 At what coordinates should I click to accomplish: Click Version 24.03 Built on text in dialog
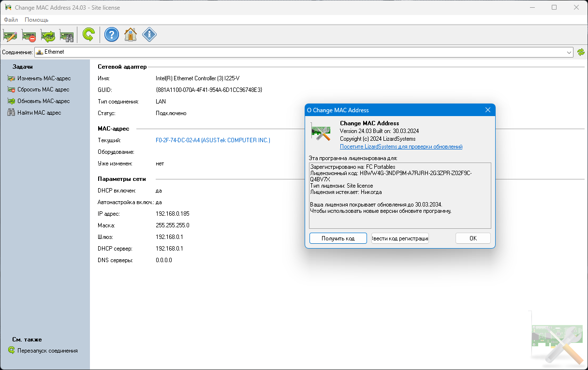pos(379,131)
